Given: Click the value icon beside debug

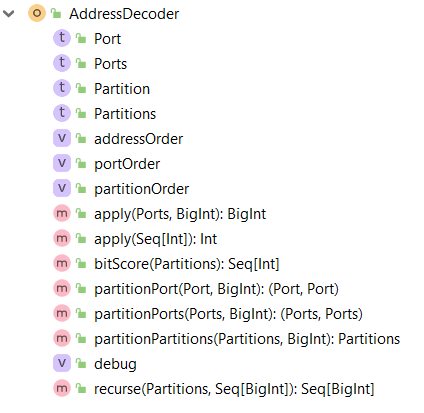Looking at the screenshot, I should click(x=62, y=363).
